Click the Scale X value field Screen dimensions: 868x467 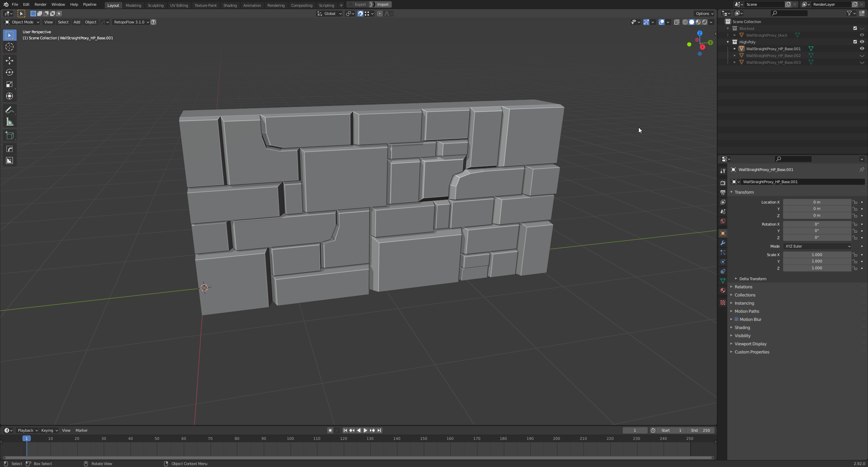817,255
